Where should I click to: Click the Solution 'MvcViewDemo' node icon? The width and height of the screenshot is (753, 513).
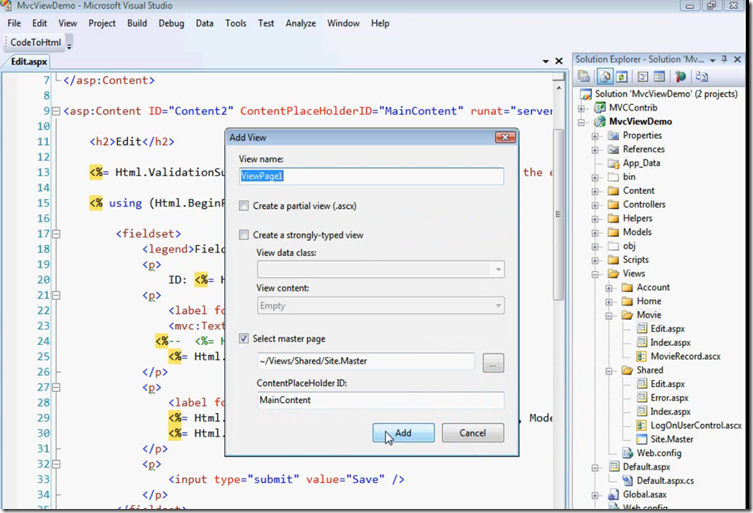[585, 94]
